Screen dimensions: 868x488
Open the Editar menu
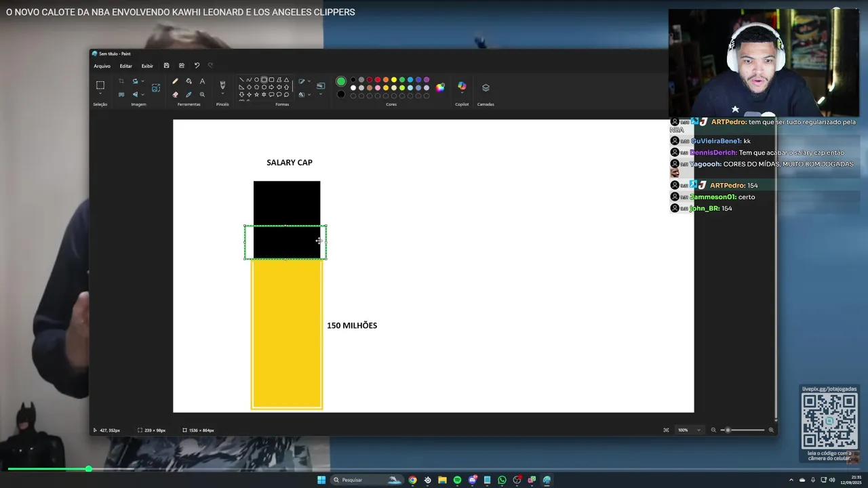pos(125,66)
